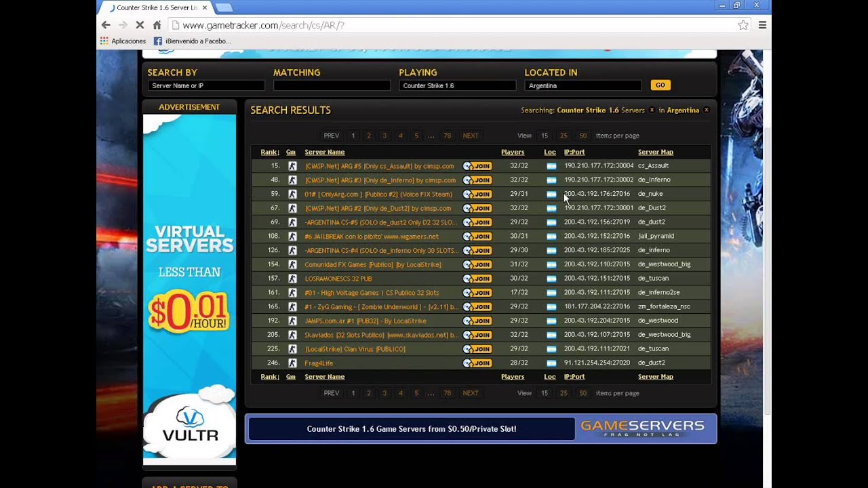This screenshot has width=868, height=488.
Task: Sort by top Server Name column header
Action: click(x=325, y=152)
